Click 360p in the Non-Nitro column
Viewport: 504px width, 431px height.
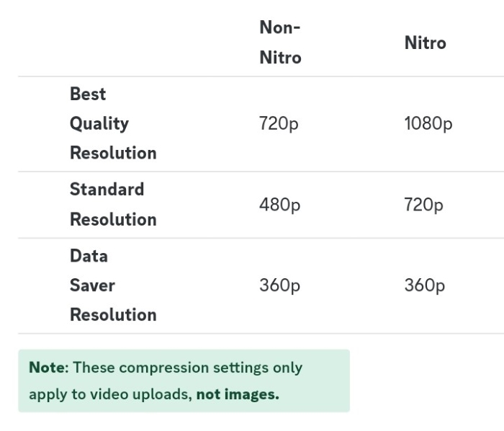(x=279, y=286)
